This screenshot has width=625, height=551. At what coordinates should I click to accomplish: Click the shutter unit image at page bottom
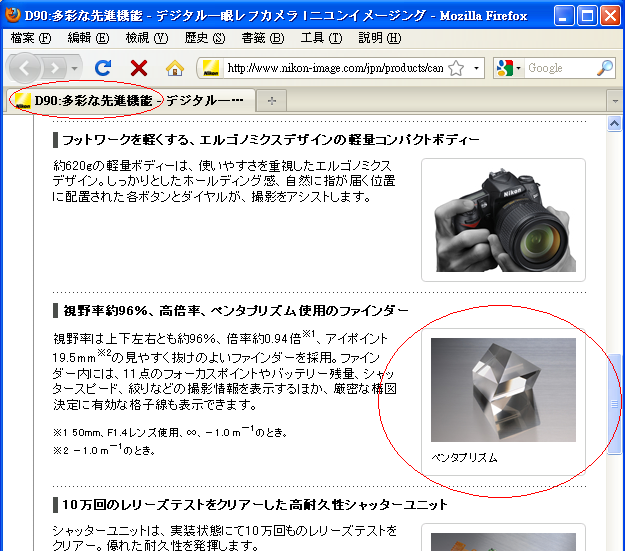click(x=503, y=542)
